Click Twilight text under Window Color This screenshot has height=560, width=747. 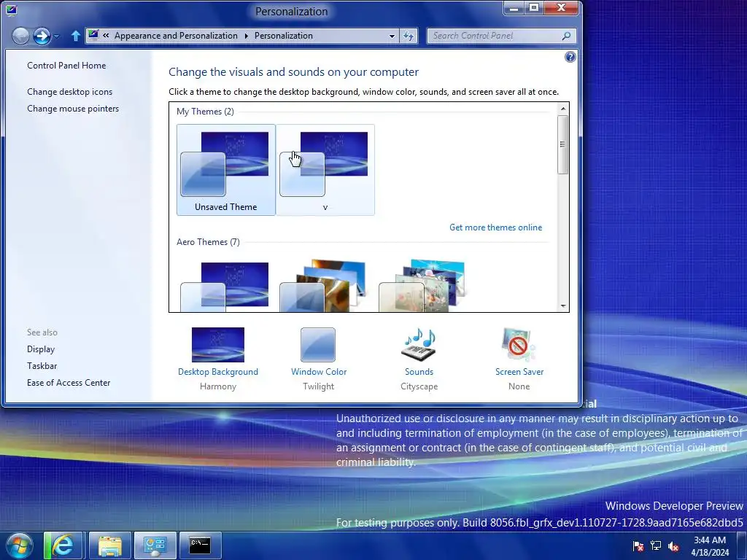(318, 386)
